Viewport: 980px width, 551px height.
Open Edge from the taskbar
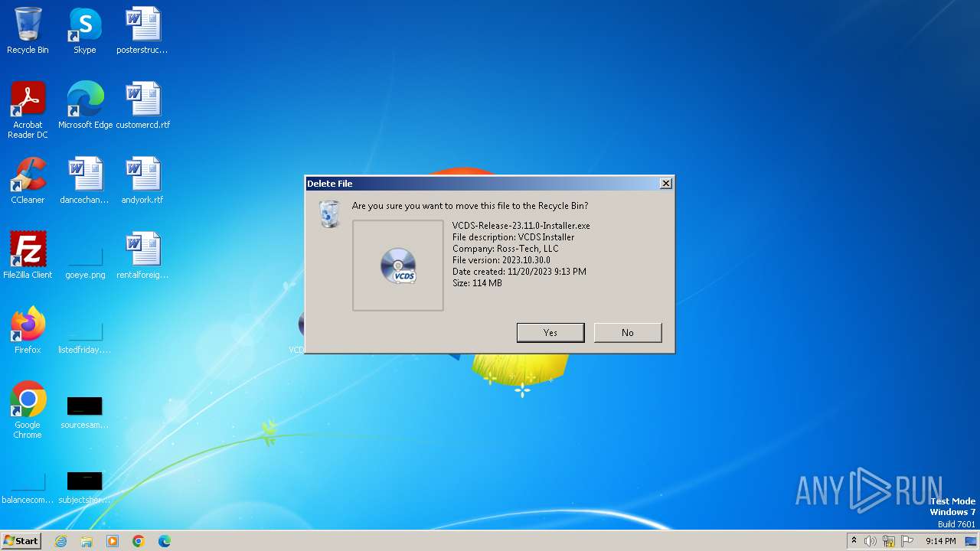pos(165,541)
